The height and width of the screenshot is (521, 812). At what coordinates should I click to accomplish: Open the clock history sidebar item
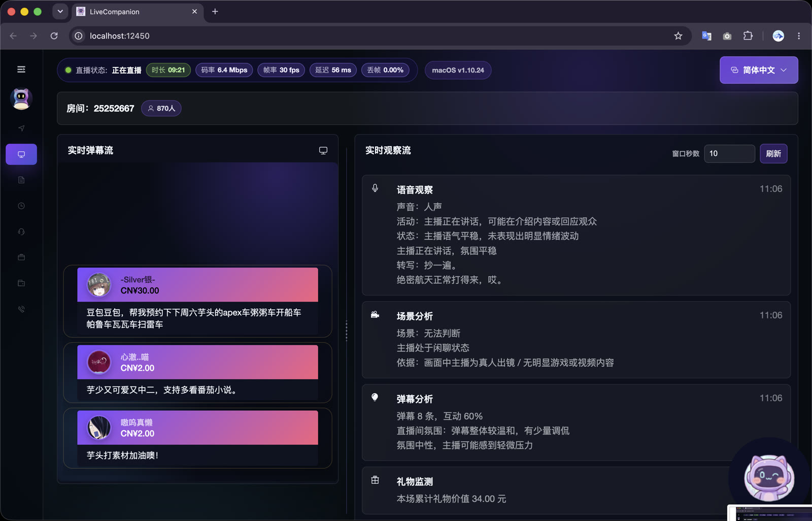21,206
